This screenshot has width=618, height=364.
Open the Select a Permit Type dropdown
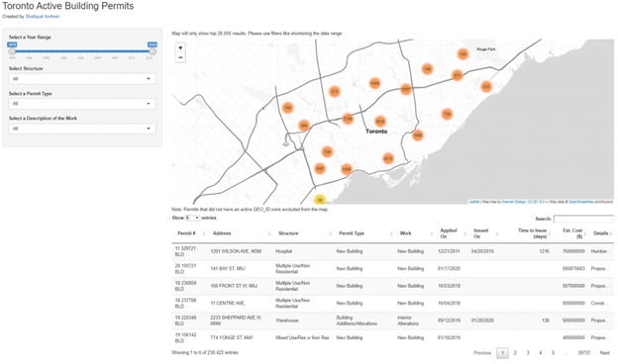coord(82,104)
